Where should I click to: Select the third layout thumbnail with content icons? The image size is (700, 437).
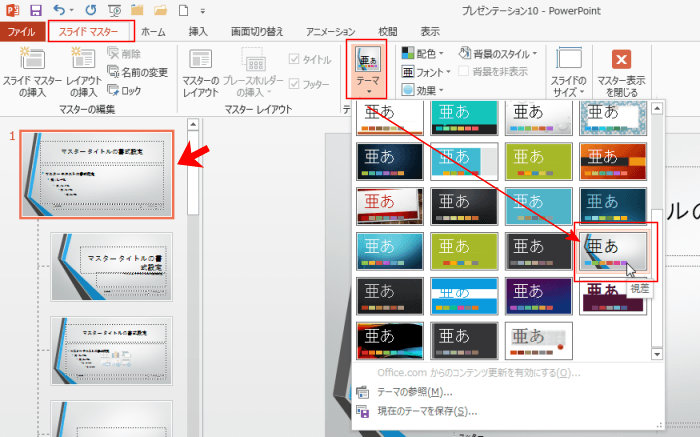tap(111, 351)
